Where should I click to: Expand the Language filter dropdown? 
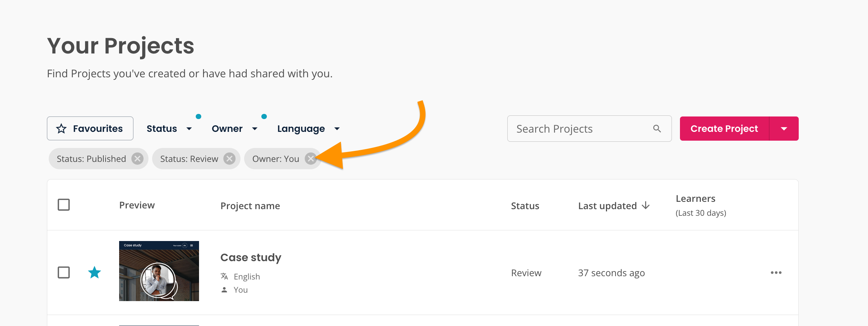click(309, 129)
